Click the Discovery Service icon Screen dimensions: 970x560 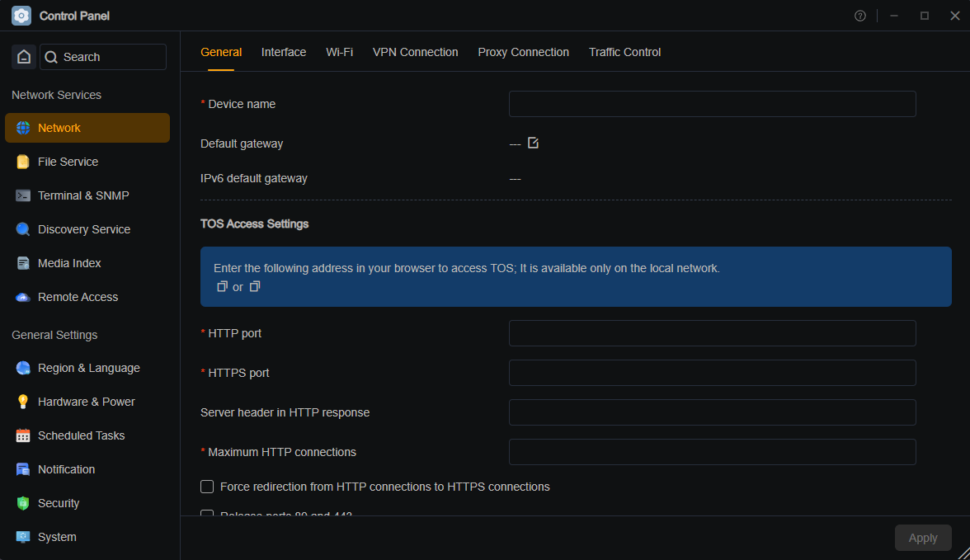[x=23, y=229]
